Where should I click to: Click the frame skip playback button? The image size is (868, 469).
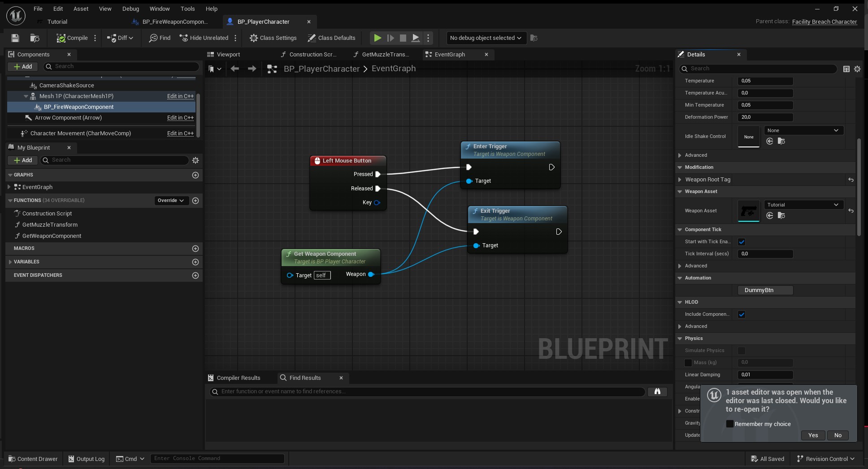point(391,38)
